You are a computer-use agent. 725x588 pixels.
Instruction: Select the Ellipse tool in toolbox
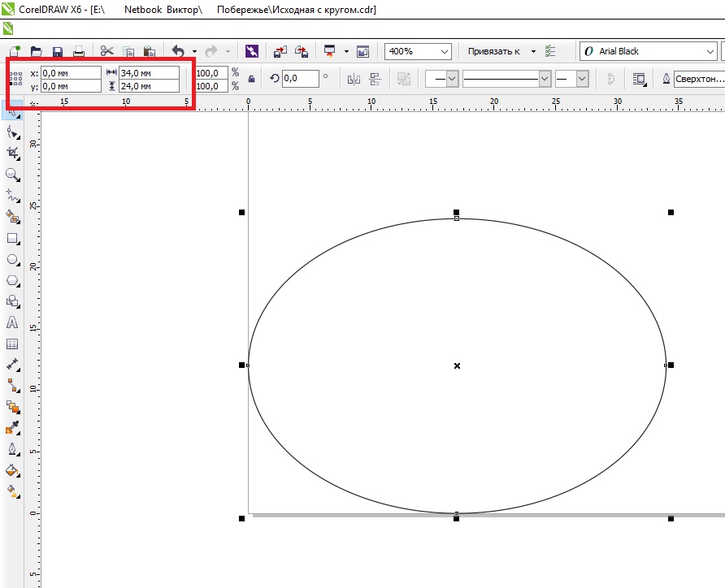pos(13,260)
